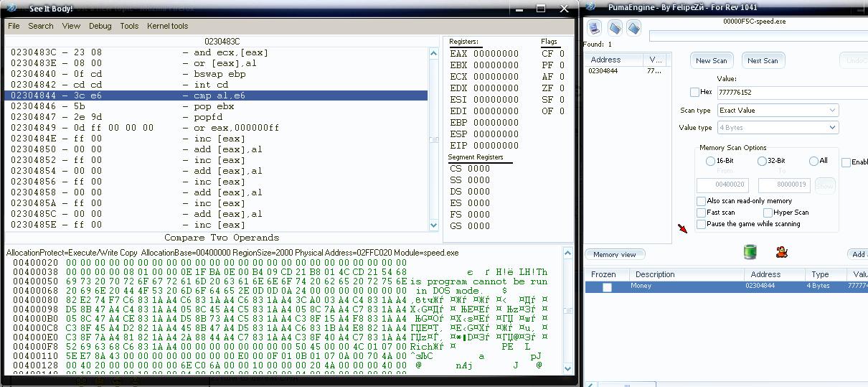Viewport: 868px width, 387px height.
Task: Enable the Hex checkbox
Action: 694,92
